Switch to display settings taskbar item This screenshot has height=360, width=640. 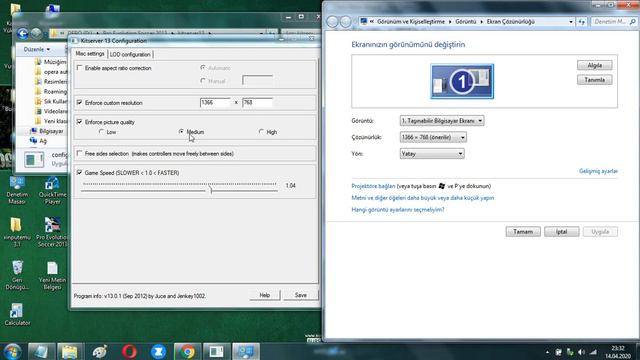(246, 351)
